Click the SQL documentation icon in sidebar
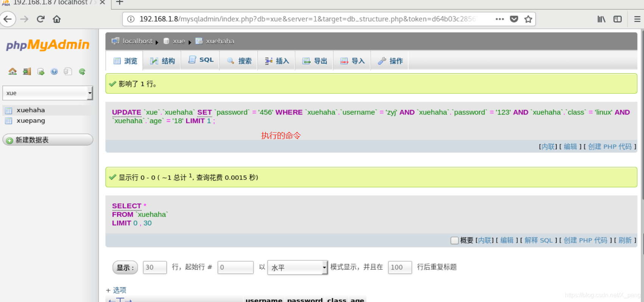 68,71
